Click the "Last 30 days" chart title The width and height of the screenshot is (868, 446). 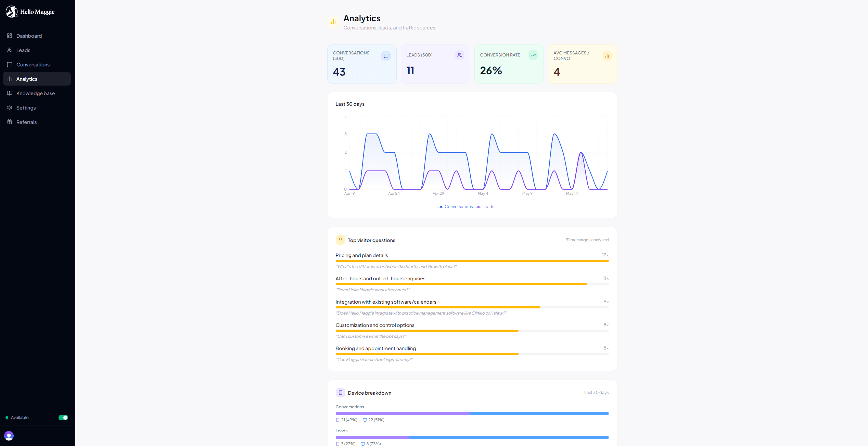click(350, 104)
